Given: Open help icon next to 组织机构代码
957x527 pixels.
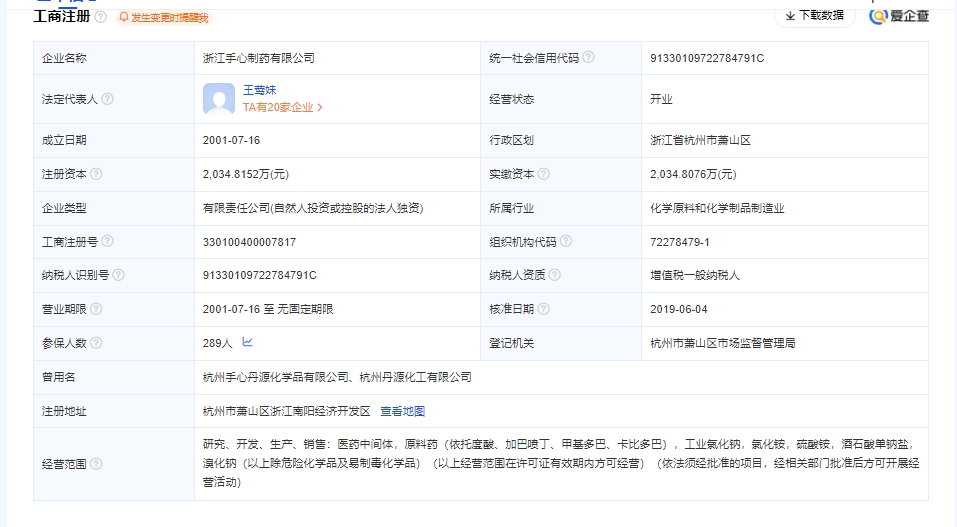Looking at the screenshot, I should (x=566, y=241).
